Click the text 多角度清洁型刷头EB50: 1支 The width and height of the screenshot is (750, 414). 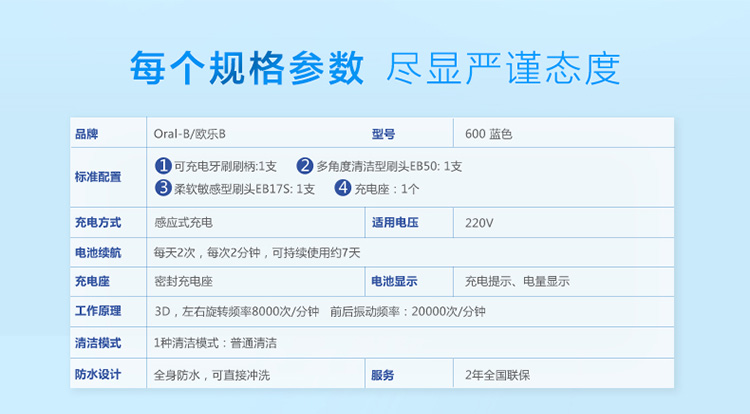pos(389,166)
